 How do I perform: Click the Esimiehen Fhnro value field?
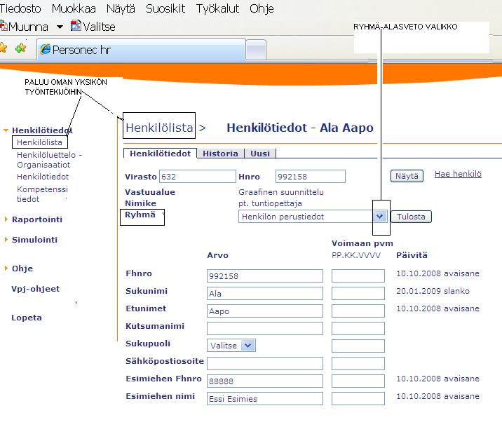click(265, 381)
